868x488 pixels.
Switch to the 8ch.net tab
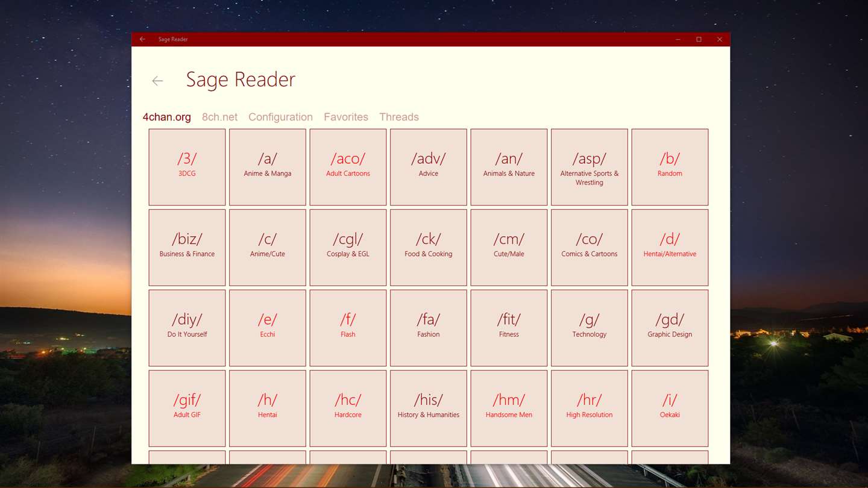(219, 117)
